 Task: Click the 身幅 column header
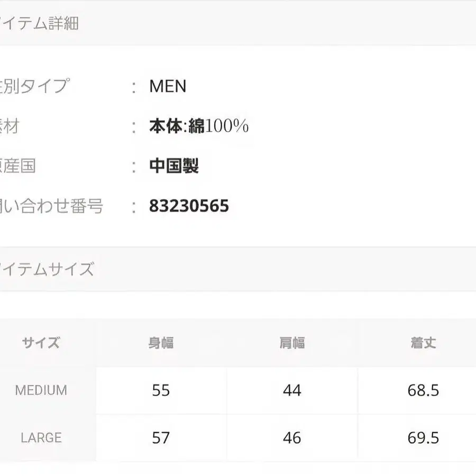pyautogui.click(x=161, y=343)
